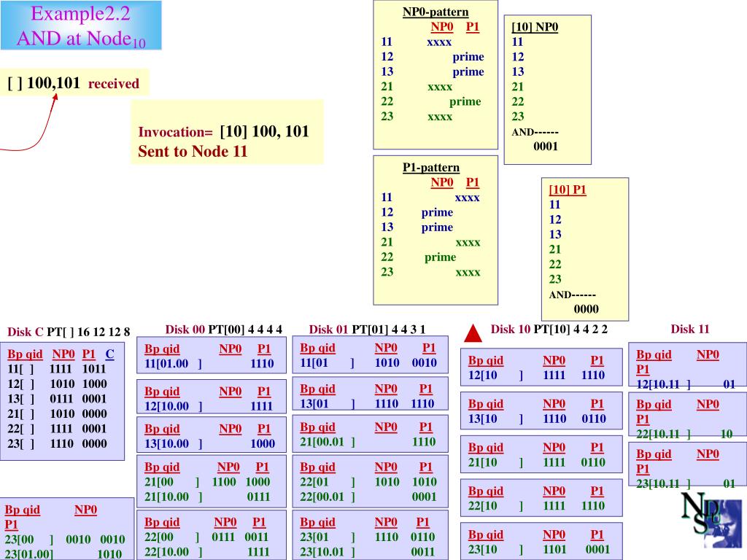The height and width of the screenshot is (560, 747).
Task: Select Disk C row "12[ ] 1010 1000"
Action: (x=57, y=384)
